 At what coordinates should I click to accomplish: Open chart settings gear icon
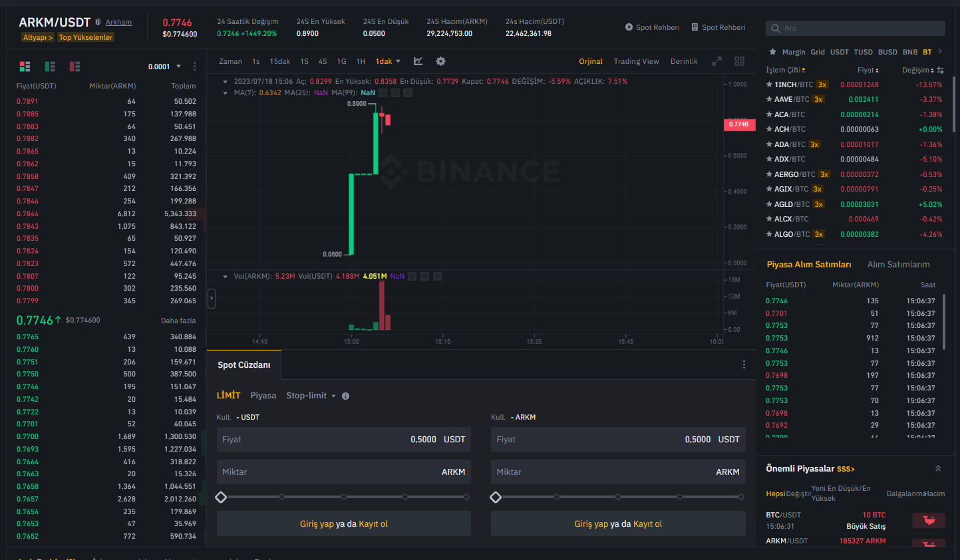(440, 61)
